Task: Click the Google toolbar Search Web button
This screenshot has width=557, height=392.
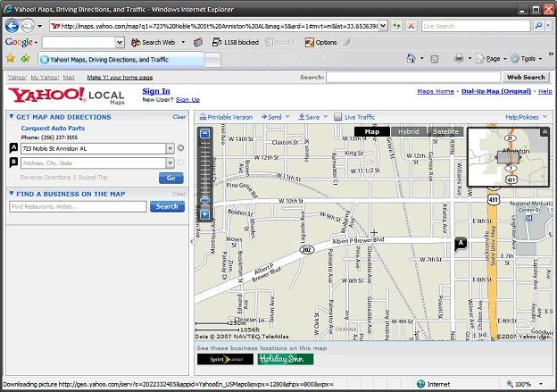Action: pos(154,42)
